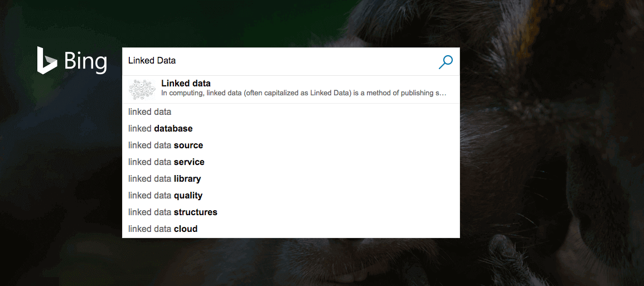Click the Bing wordmark text
This screenshot has height=286, width=644.
click(x=85, y=61)
